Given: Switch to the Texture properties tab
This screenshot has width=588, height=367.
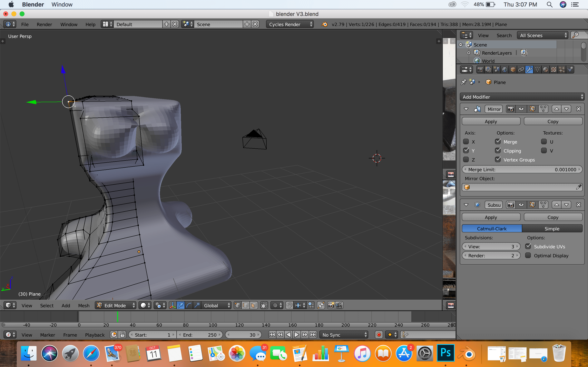Looking at the screenshot, I should [553, 70].
